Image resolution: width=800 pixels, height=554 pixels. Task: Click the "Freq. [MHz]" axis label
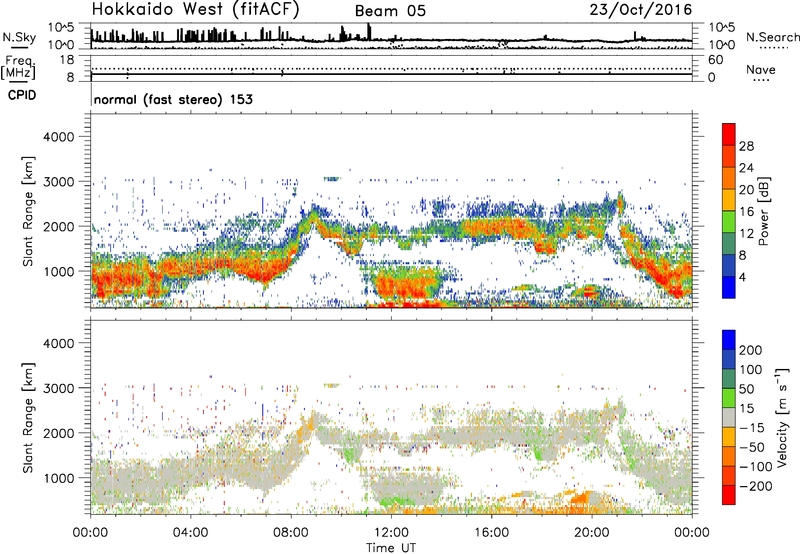click(x=18, y=68)
